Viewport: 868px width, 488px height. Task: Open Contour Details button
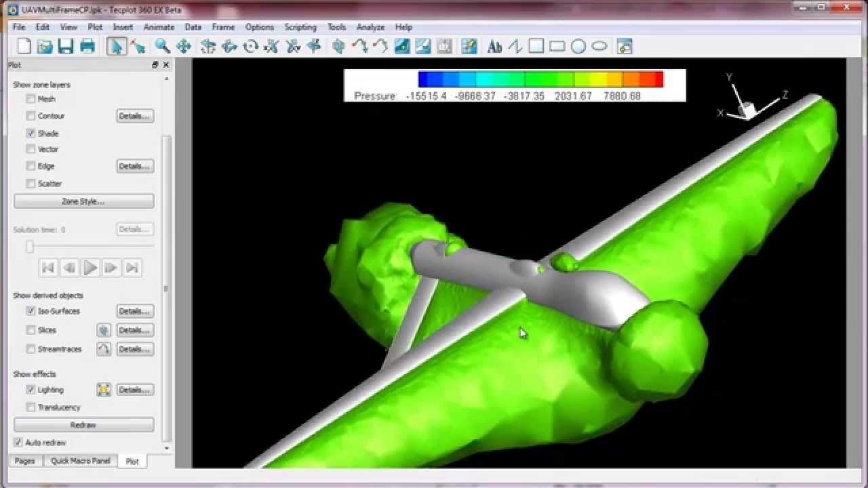(x=135, y=116)
